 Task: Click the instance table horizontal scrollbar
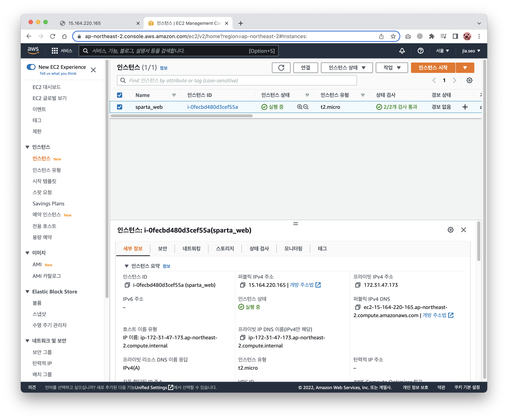(x=182, y=116)
